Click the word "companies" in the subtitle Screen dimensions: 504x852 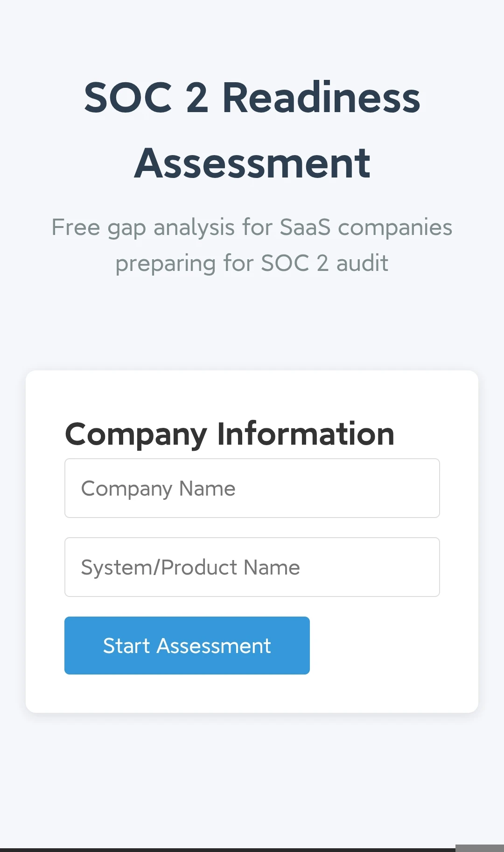pyautogui.click(x=395, y=227)
